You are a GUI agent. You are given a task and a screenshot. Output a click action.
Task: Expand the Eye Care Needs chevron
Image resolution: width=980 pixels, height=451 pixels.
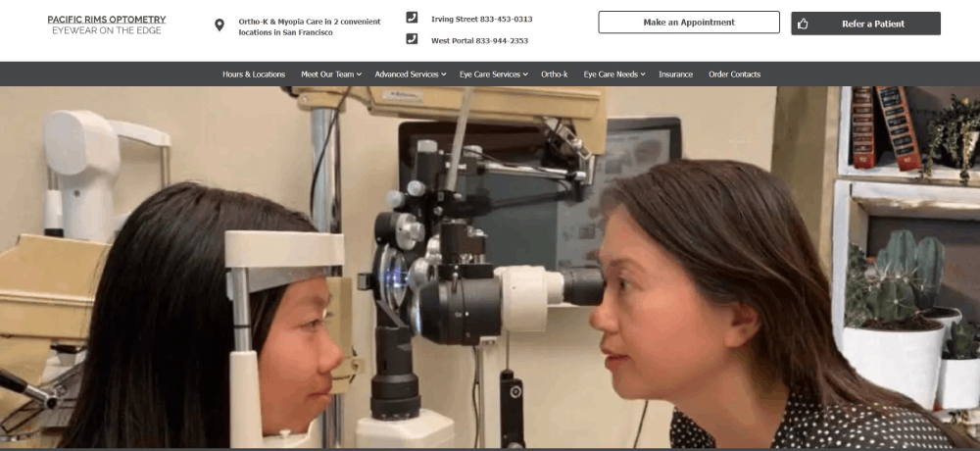(643, 75)
